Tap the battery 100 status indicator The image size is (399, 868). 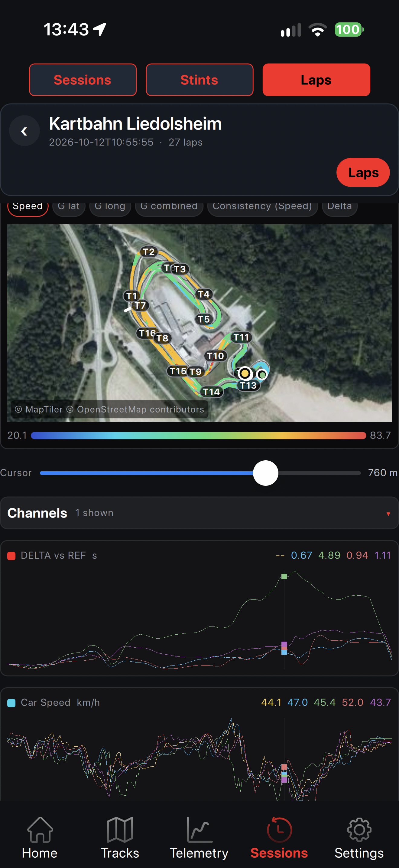click(x=349, y=30)
